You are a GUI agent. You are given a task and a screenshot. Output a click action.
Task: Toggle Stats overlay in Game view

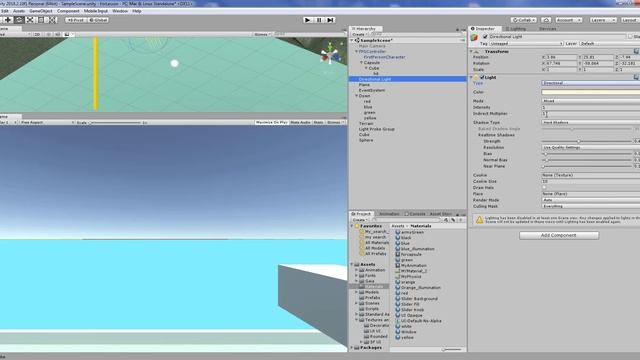pyautogui.click(x=318, y=122)
